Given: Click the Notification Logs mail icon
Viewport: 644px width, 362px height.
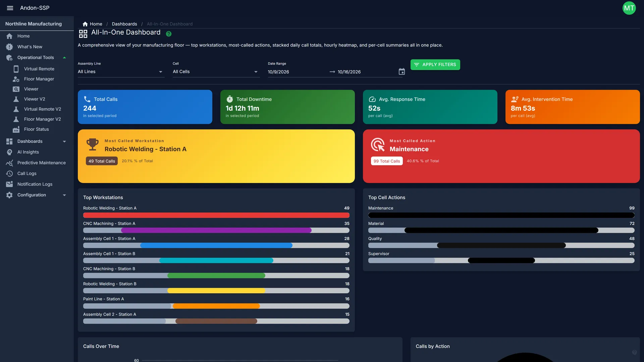Looking at the screenshot, I should click(x=9, y=184).
